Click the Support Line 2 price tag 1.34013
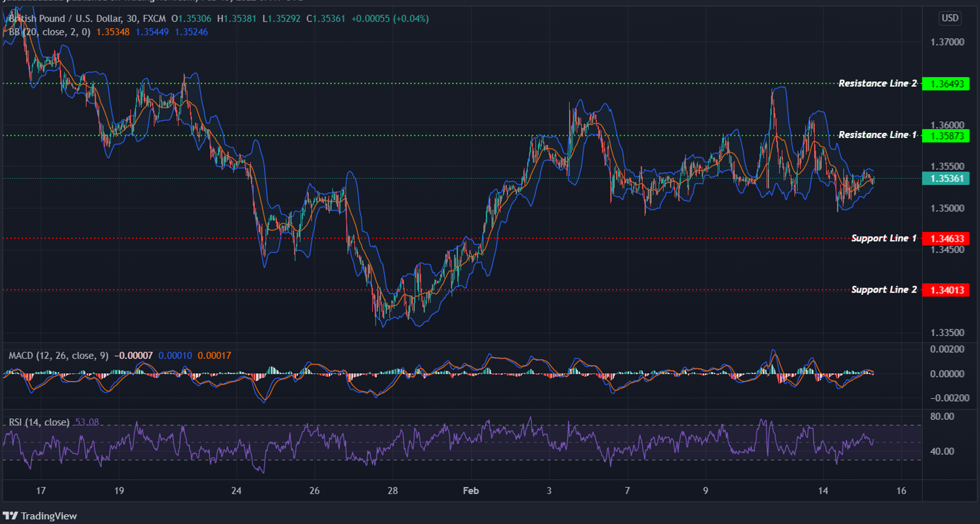 [x=946, y=290]
